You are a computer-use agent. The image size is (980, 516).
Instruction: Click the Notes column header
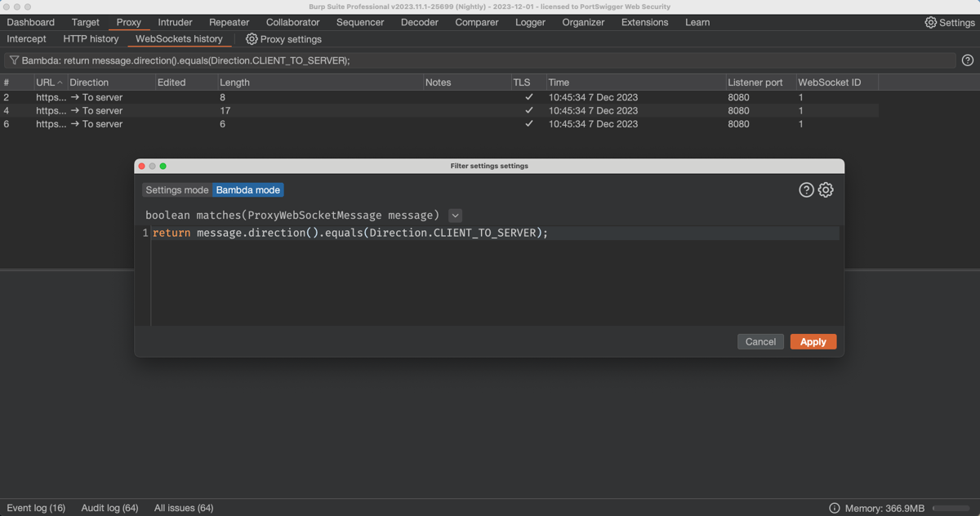coord(467,82)
